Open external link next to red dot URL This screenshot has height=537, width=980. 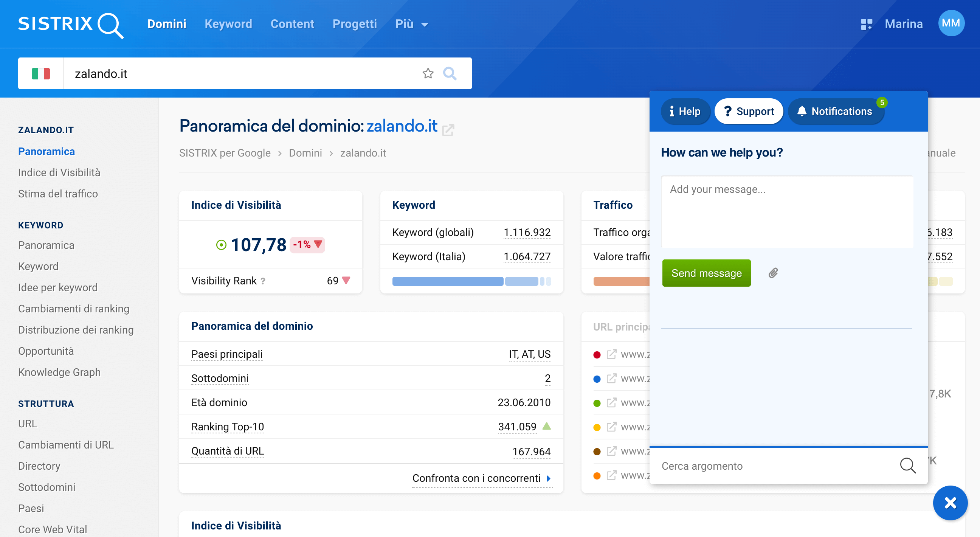[x=611, y=354]
